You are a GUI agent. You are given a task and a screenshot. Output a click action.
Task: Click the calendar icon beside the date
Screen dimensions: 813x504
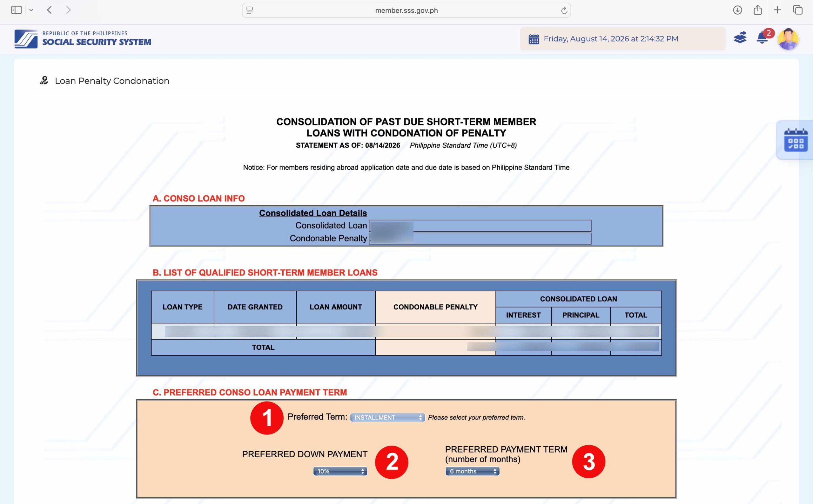(534, 39)
